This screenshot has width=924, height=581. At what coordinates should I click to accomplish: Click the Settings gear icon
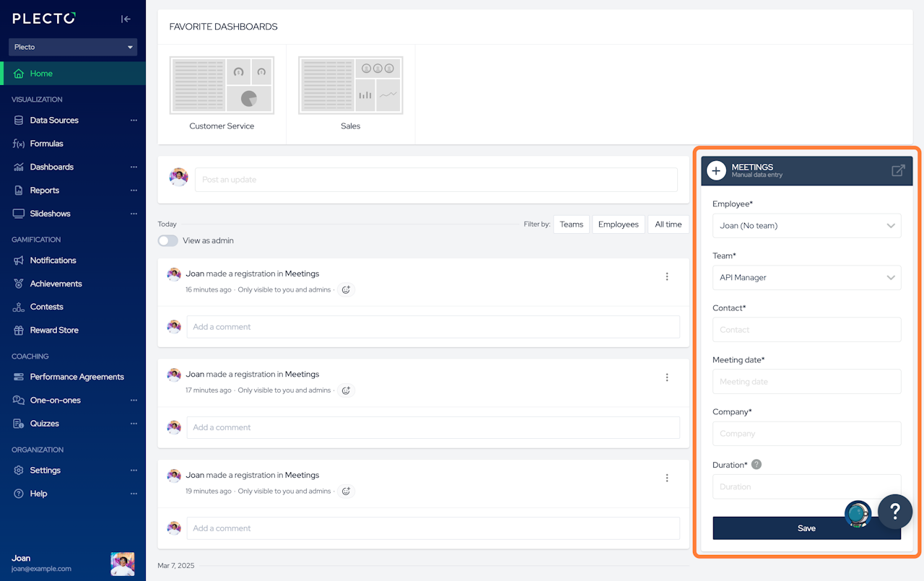19,471
